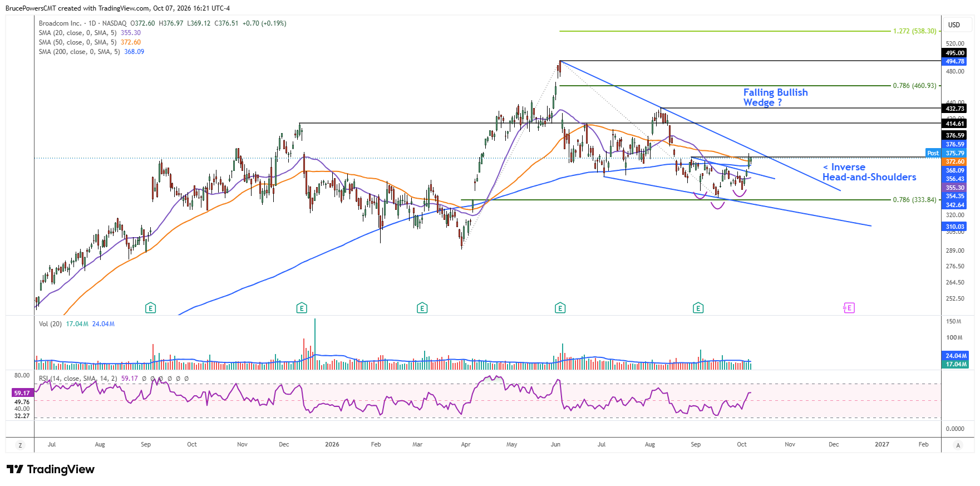Viewport: 980px width, 486px height.
Task: Select the SMA 20 indicator legend
Action: click(x=90, y=33)
